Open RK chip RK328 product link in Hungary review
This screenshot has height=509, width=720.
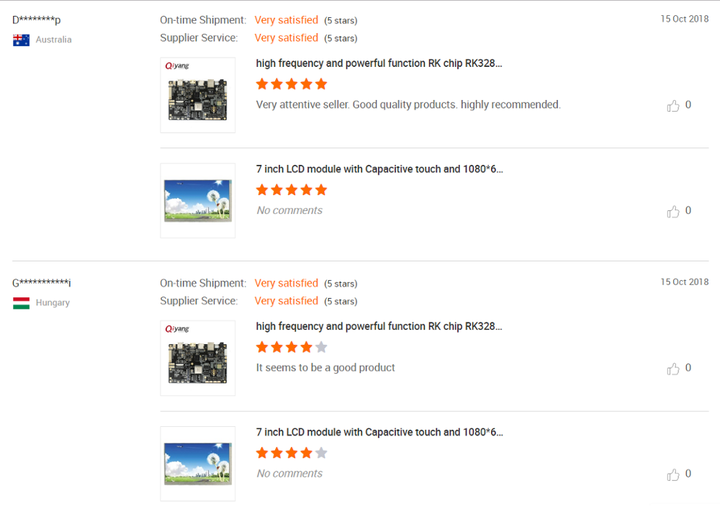coord(379,326)
